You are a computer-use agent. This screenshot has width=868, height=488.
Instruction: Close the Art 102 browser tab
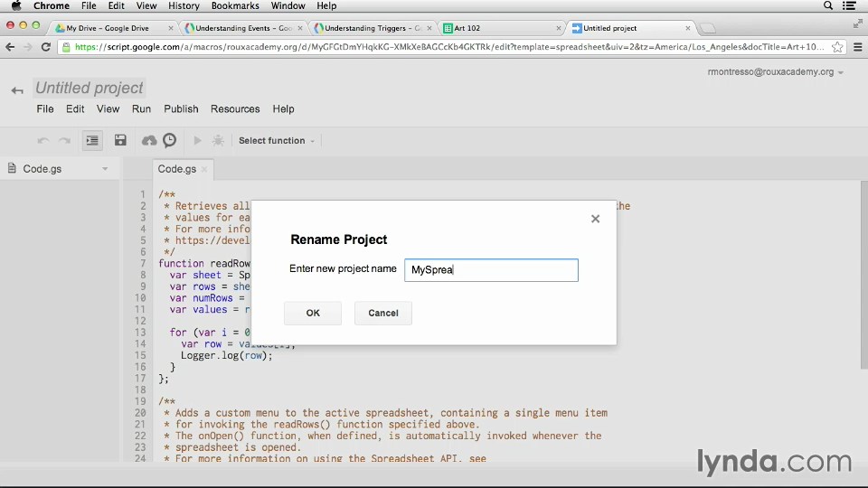[x=559, y=28]
